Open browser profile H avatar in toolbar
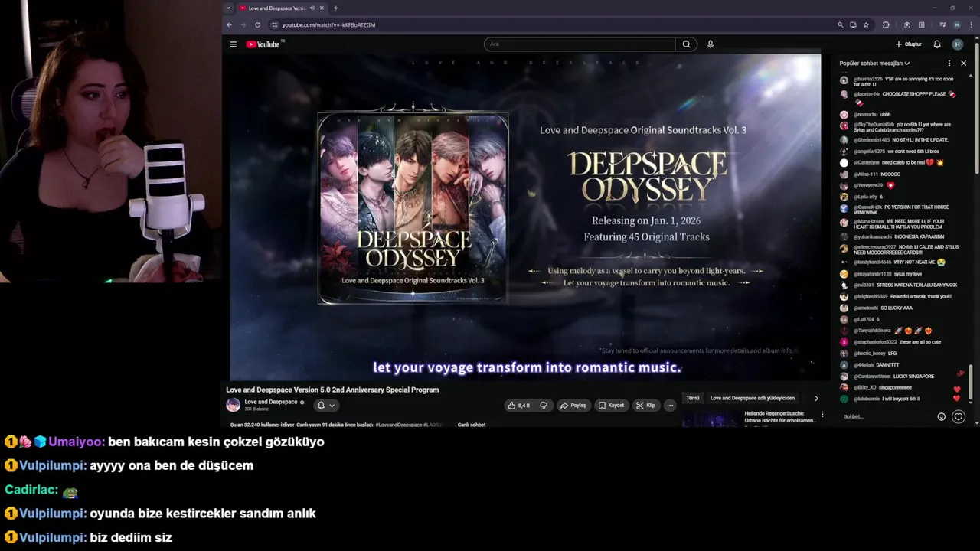Viewport: 980px width, 551px height. pos(956,24)
